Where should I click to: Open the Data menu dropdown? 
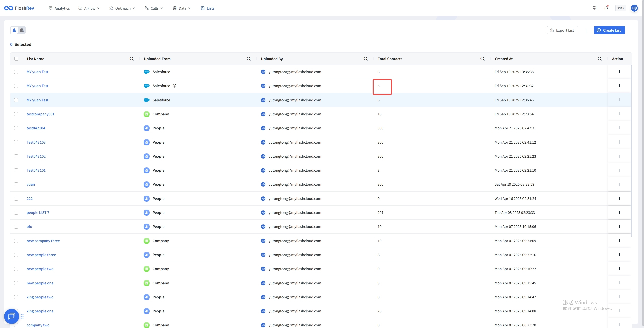tap(182, 8)
